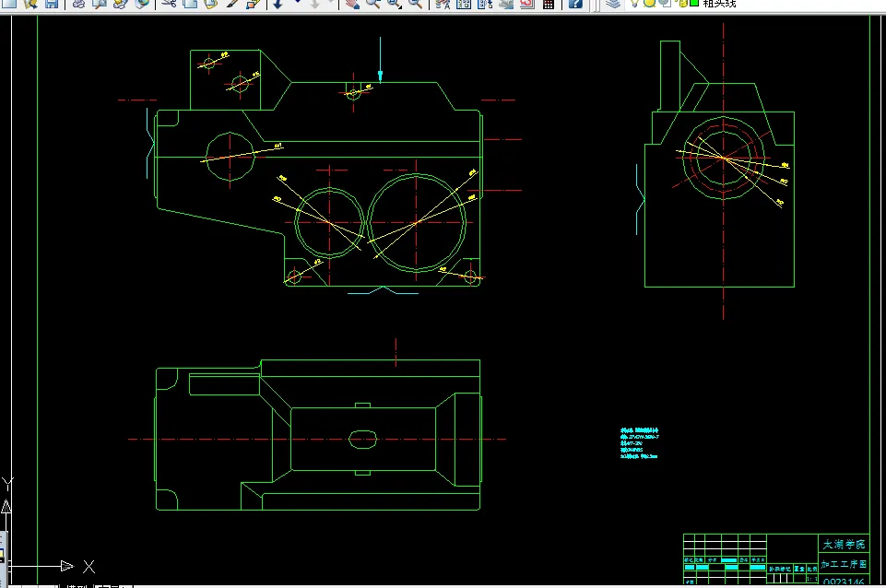The height and width of the screenshot is (588, 886).
Task: Click the Paste clipboard icon
Action: tap(211, 4)
